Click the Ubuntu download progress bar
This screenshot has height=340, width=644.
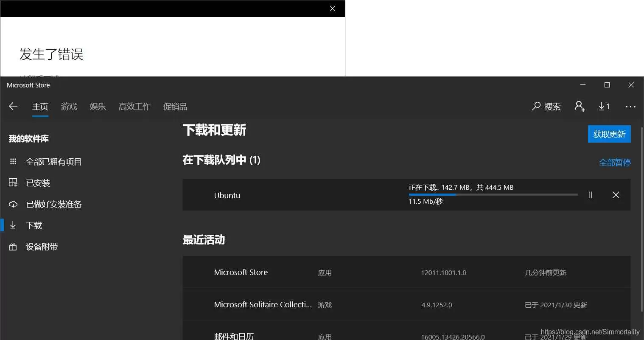point(492,194)
